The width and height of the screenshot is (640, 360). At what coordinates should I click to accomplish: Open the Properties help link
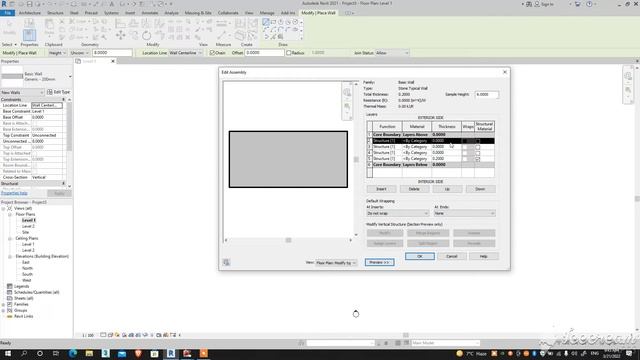point(14,193)
